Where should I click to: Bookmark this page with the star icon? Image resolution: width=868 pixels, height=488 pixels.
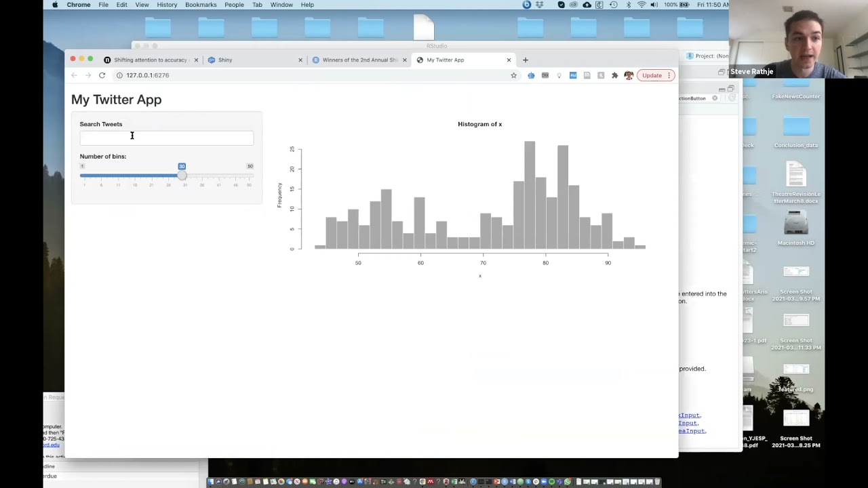coord(513,75)
